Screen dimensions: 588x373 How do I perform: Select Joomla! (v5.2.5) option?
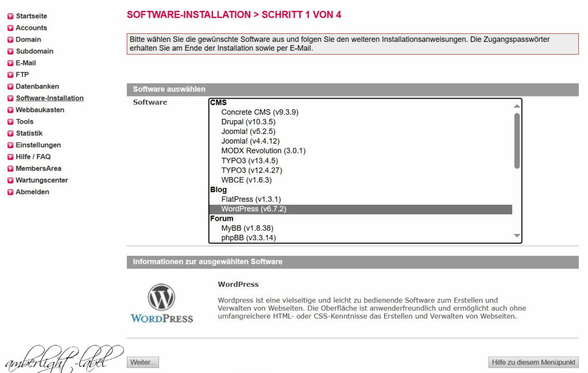[x=361, y=132]
